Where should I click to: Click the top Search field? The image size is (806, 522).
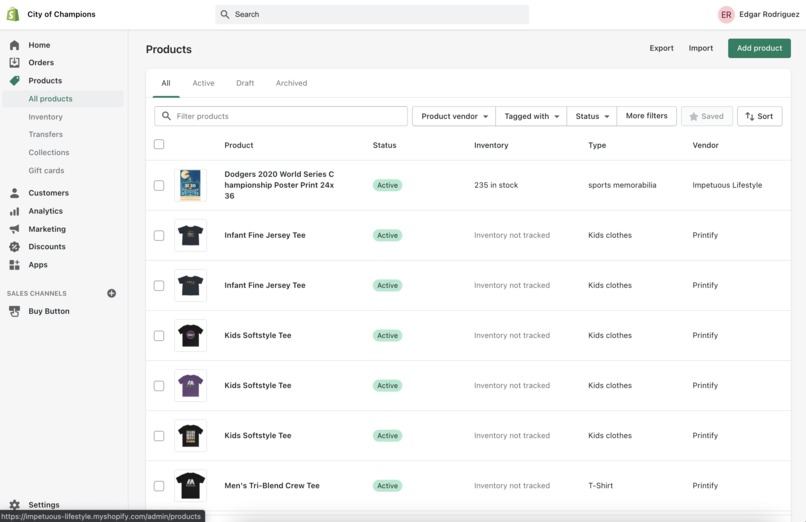372,14
